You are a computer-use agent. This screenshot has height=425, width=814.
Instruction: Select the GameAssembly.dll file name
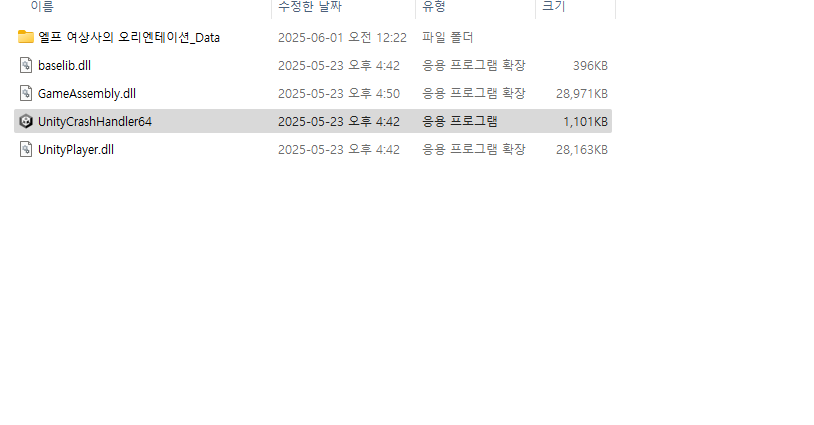click(x=87, y=93)
